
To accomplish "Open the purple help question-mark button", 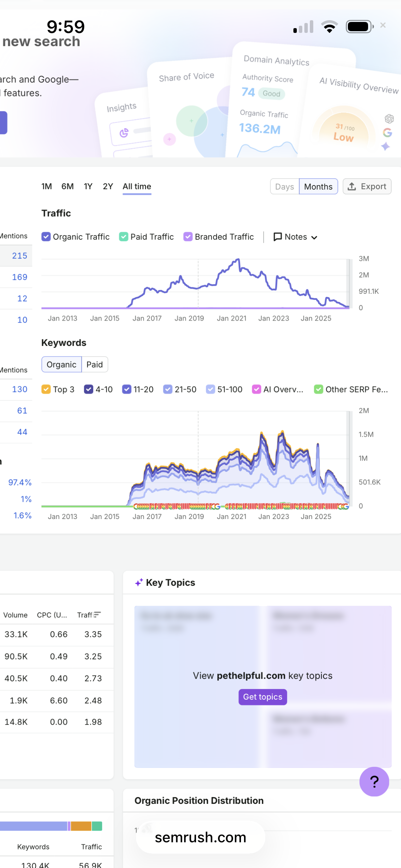I will pyautogui.click(x=374, y=782).
